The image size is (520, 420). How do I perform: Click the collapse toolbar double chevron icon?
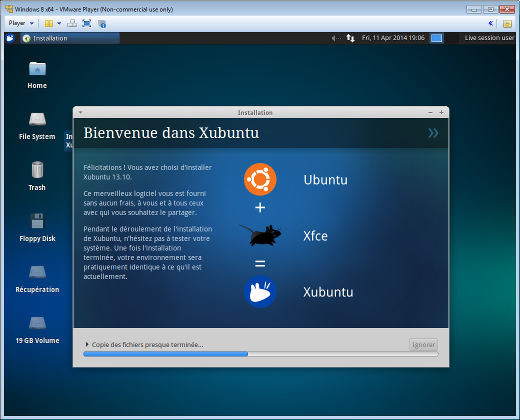(x=490, y=23)
